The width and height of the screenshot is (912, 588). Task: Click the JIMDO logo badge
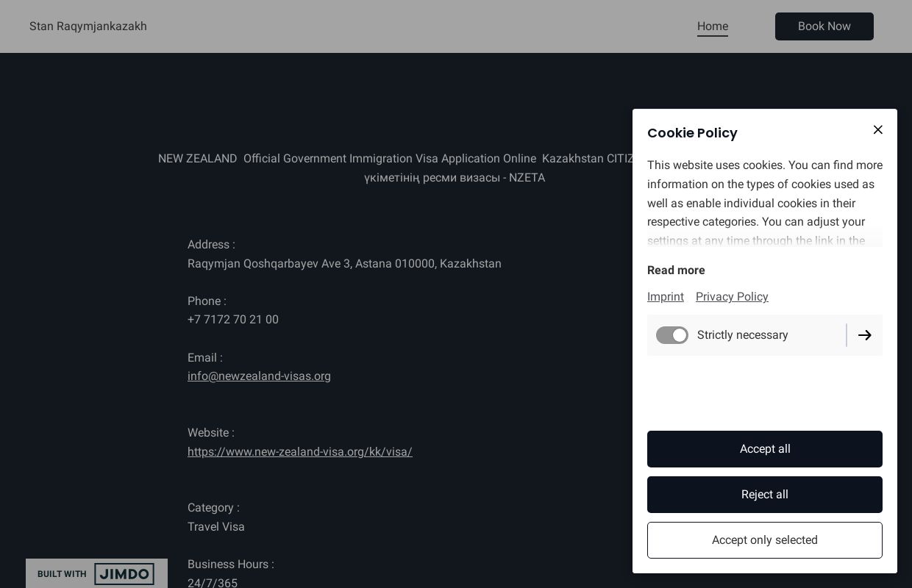pos(124,574)
